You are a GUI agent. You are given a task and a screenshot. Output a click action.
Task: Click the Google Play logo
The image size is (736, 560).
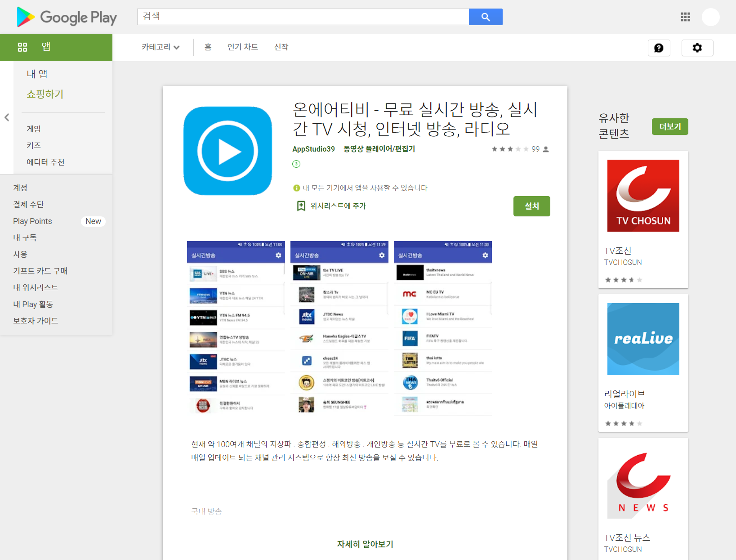coord(67,17)
